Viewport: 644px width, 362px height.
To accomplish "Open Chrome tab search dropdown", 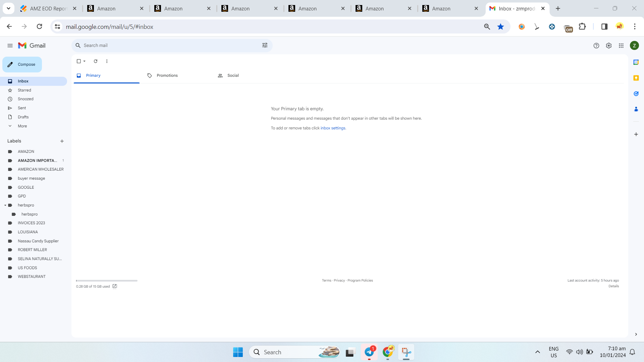I will tap(8, 8).
